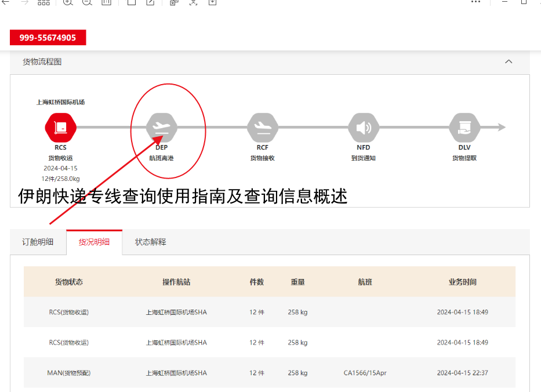Click the annotate pencil icon
Viewport: 541px width, 392px height.
click(150, 3)
